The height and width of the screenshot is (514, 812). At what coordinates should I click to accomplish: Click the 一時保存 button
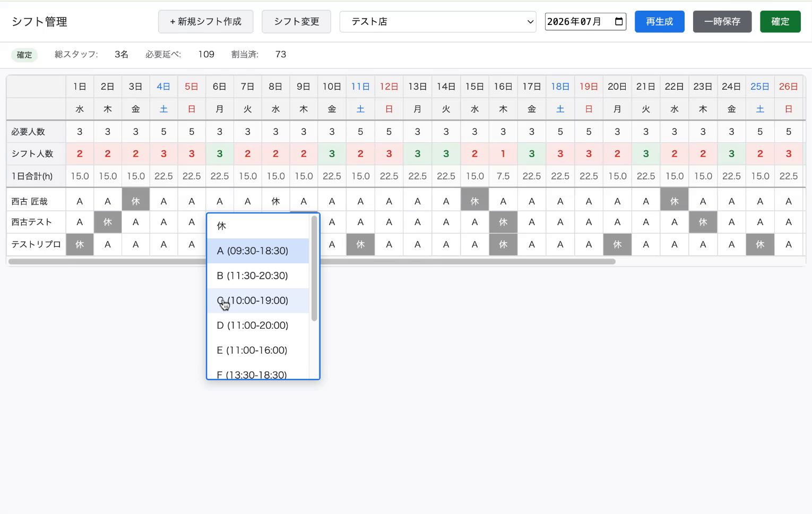pos(722,22)
